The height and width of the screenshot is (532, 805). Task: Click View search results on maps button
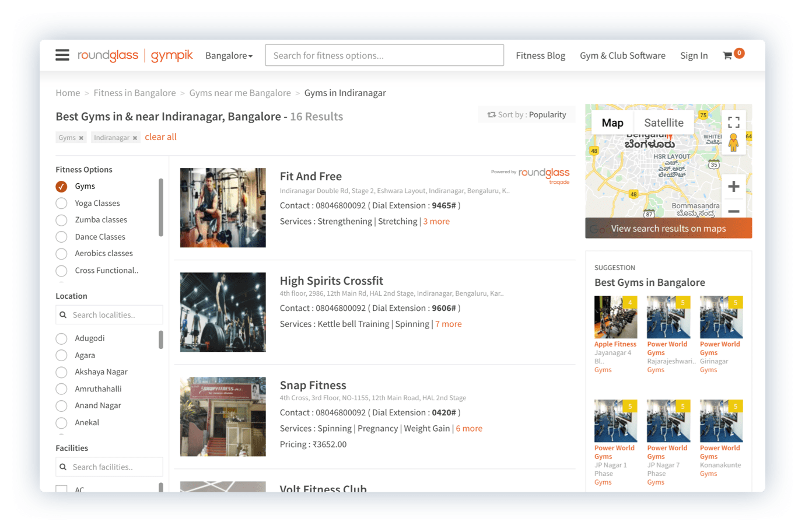point(668,229)
